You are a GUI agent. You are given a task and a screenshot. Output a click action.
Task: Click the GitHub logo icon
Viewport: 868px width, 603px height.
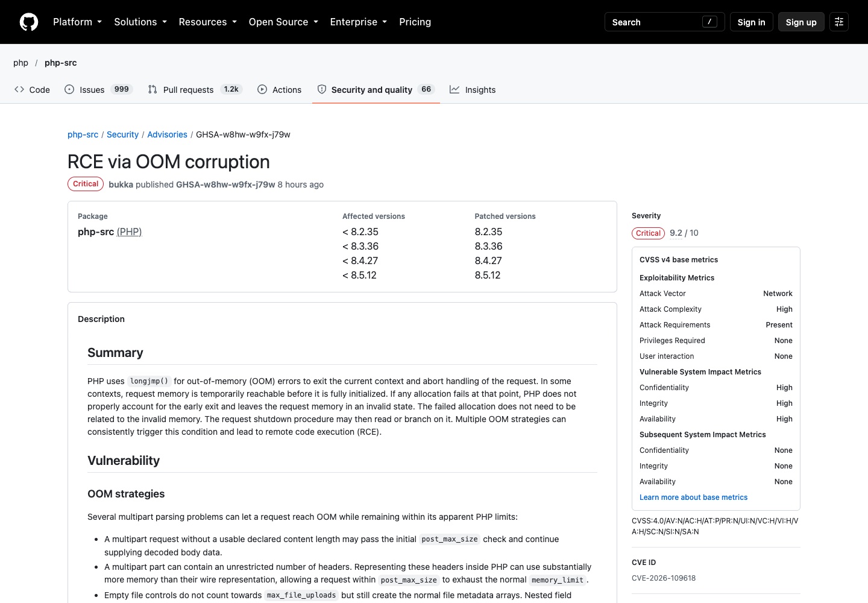point(29,22)
